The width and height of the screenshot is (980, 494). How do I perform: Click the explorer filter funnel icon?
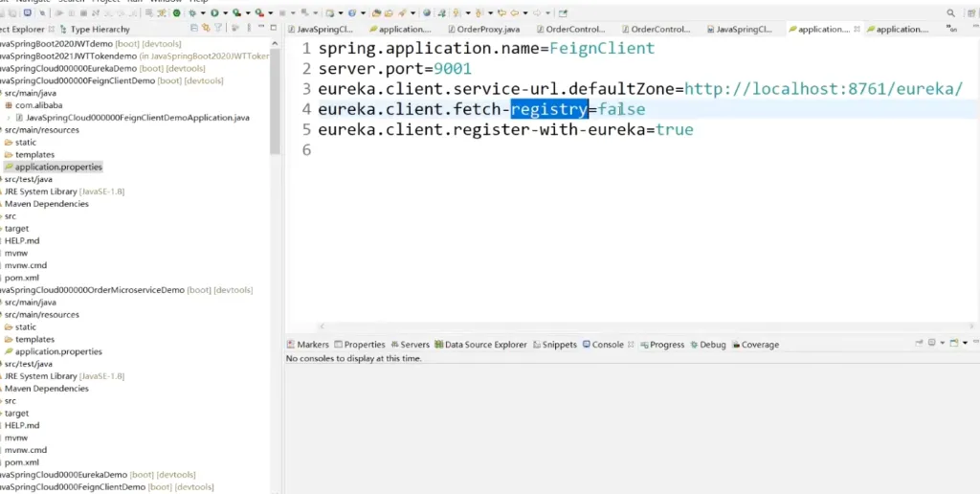218,28
